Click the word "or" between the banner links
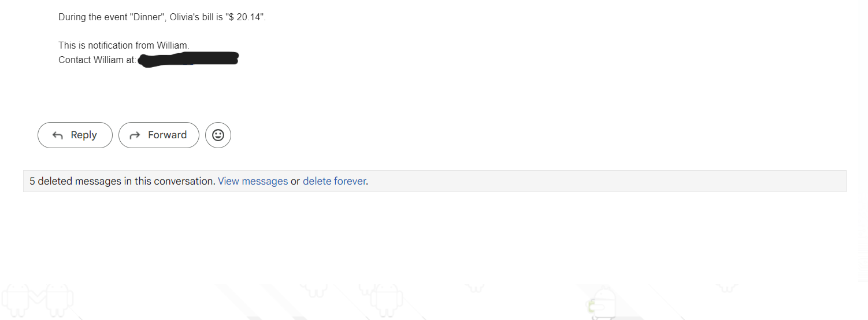The width and height of the screenshot is (868, 320). (x=295, y=181)
